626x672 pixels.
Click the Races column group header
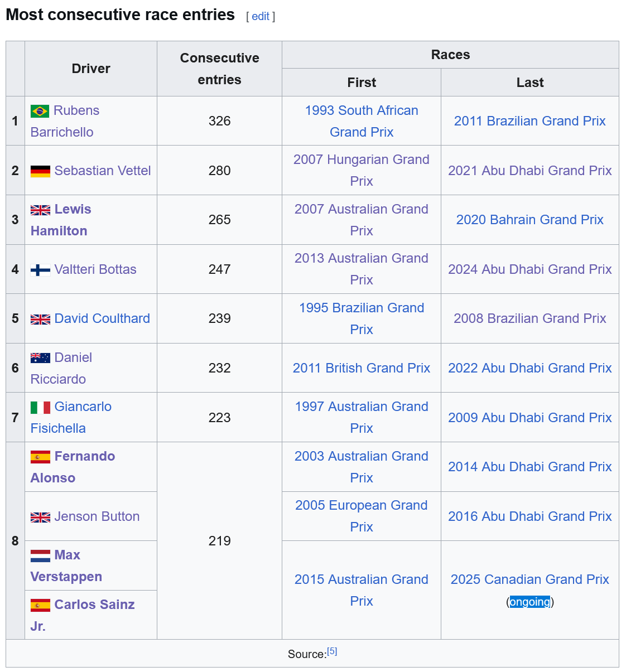coord(451,55)
